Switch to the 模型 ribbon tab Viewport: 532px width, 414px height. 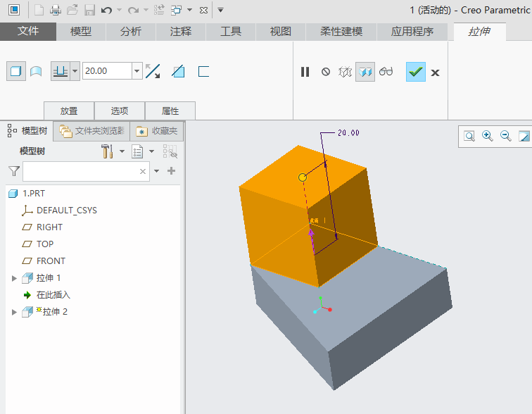click(x=81, y=32)
